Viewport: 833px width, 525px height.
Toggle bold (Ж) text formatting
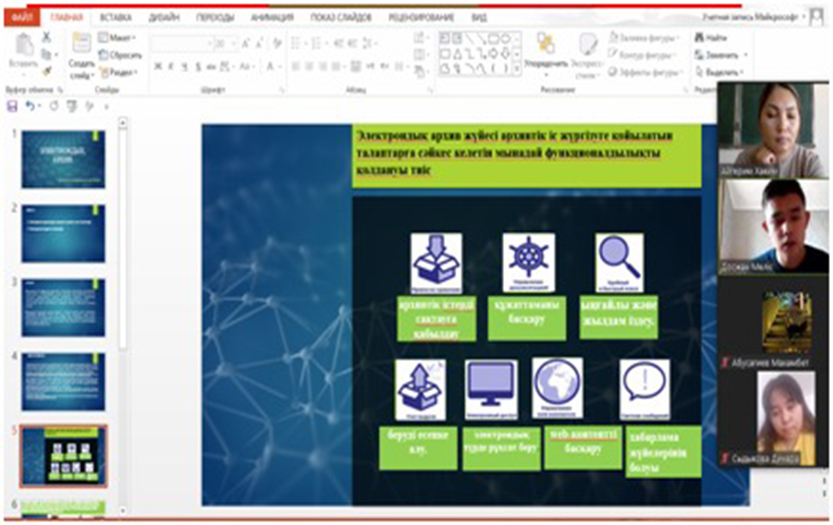point(157,67)
